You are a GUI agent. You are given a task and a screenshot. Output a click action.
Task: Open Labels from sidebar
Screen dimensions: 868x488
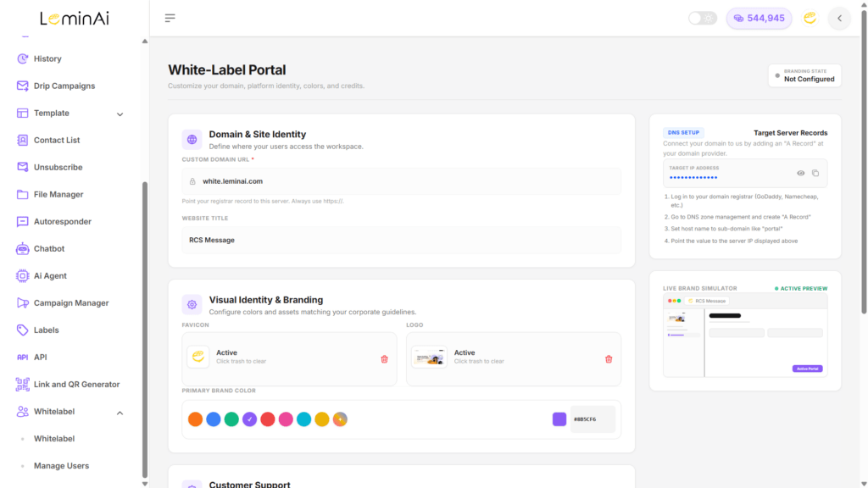click(47, 330)
